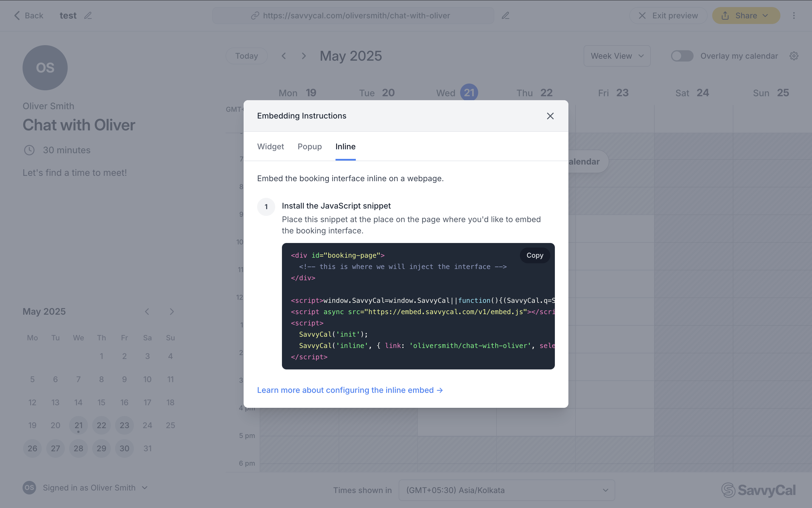Open calendar overlay settings gear
Image resolution: width=812 pixels, height=508 pixels.
[x=794, y=56]
